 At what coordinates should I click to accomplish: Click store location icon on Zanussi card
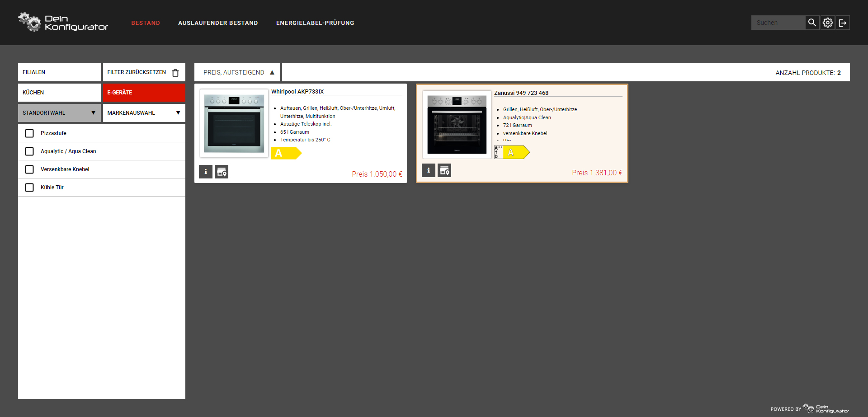tap(444, 170)
